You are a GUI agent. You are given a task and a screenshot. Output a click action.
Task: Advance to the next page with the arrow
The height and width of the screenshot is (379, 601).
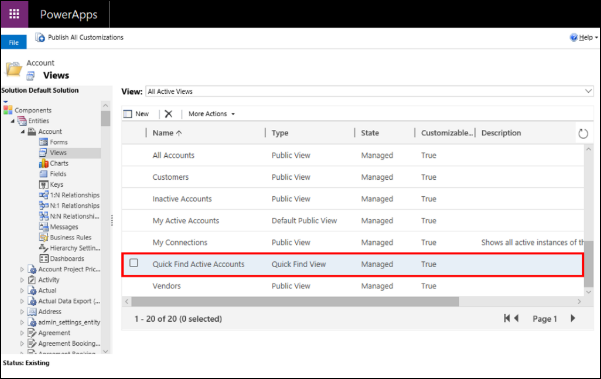click(x=573, y=318)
